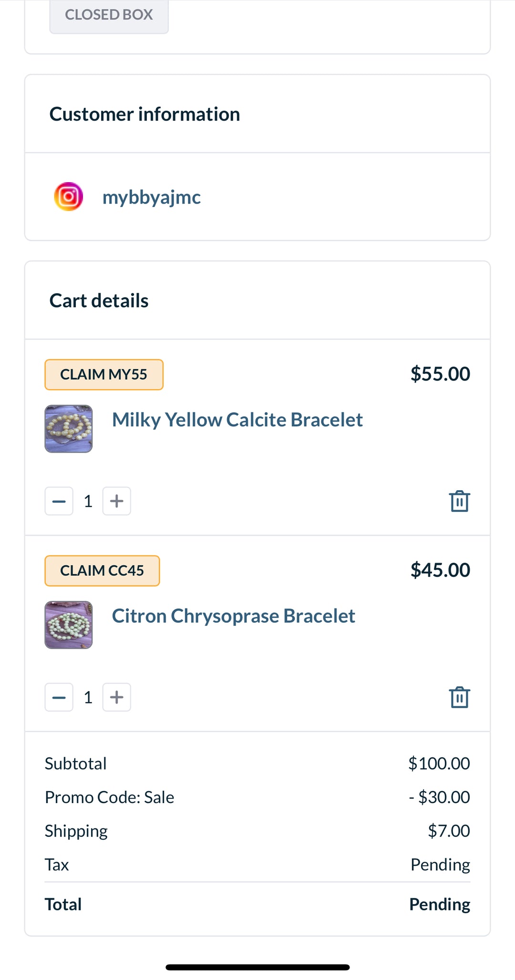Open Milky Yellow Calcite Bracelet product link
This screenshot has width=515, height=980.
pos(237,420)
